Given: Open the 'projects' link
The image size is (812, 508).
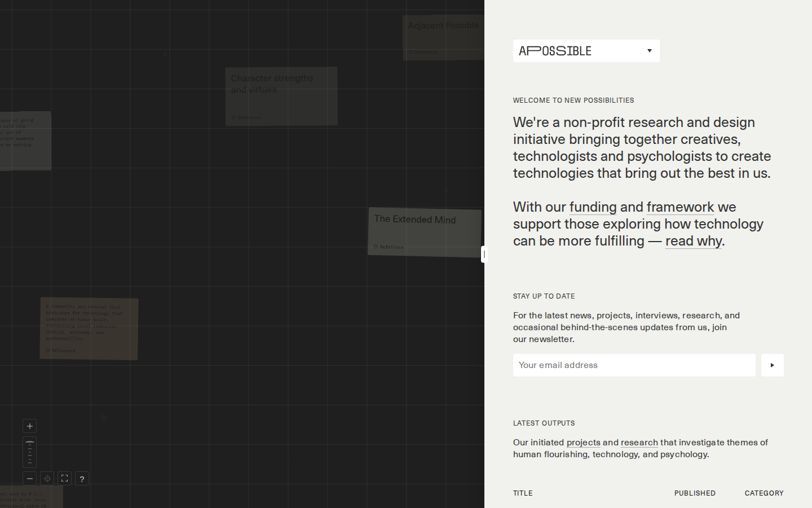Looking at the screenshot, I should tap(583, 443).
